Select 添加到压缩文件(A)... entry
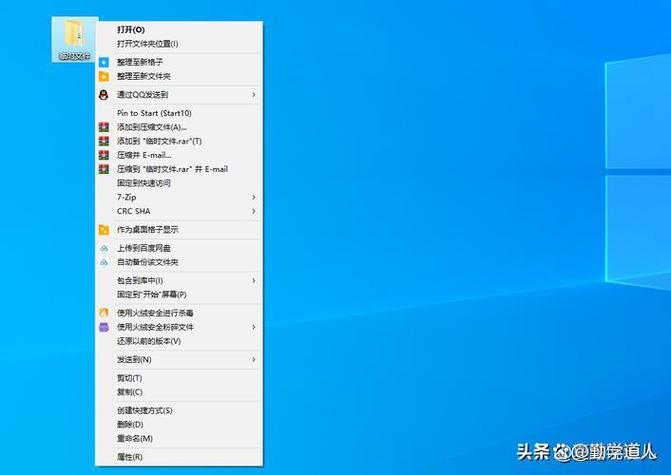The width and height of the screenshot is (671, 475). click(x=179, y=127)
